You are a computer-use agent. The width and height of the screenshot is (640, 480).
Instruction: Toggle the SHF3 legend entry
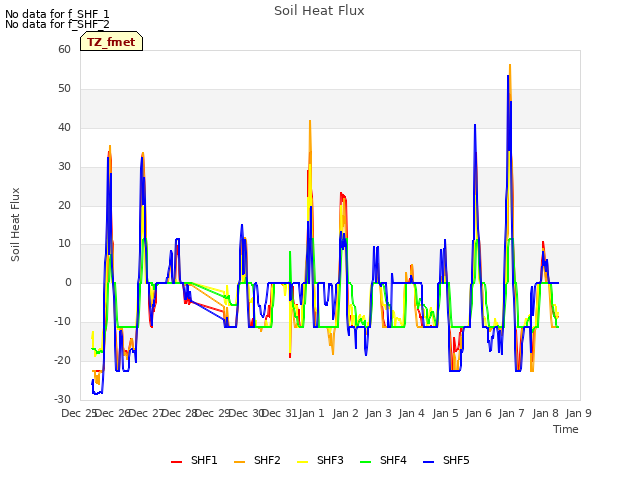pyautogui.click(x=320, y=460)
